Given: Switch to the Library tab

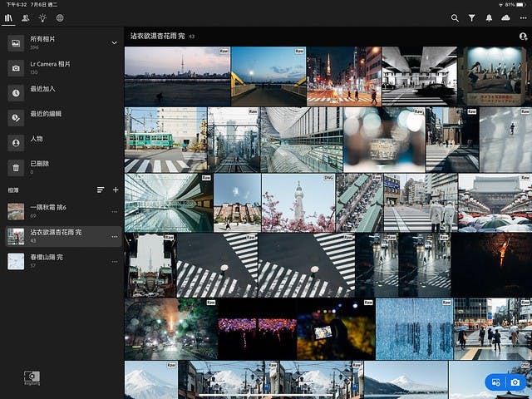Looking at the screenshot, I should (8, 17).
